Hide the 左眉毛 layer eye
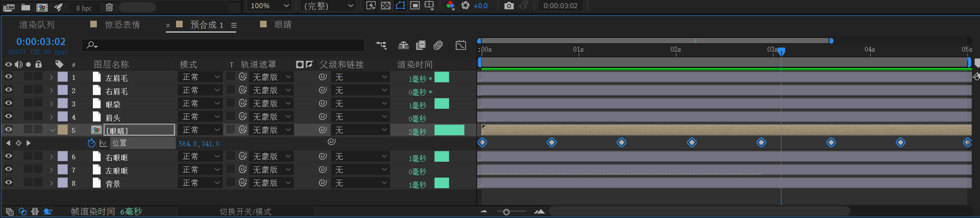 click(x=8, y=77)
